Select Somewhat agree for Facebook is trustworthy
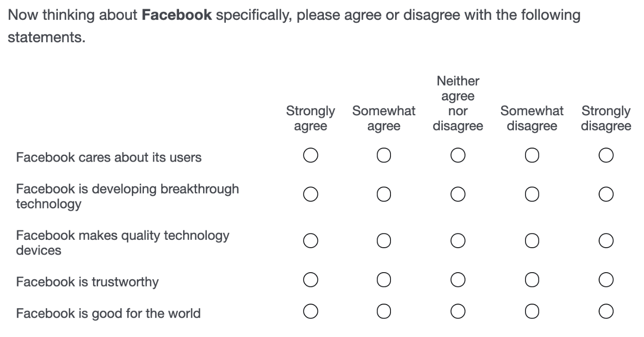This screenshot has width=644, height=337. 384,280
